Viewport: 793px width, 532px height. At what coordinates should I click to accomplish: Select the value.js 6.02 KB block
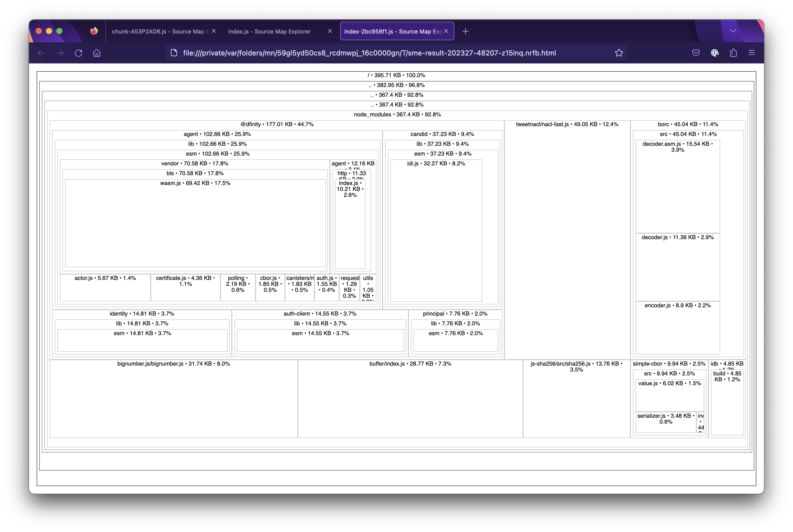coord(669,396)
